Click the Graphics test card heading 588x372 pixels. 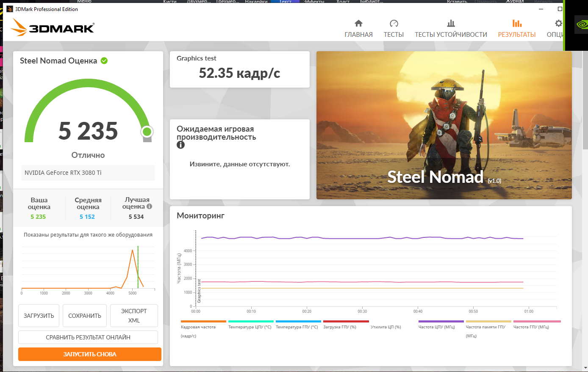[197, 58]
